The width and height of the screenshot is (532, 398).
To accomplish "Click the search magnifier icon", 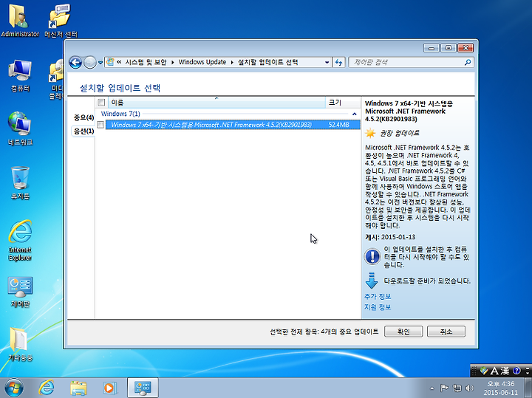I will point(468,62).
